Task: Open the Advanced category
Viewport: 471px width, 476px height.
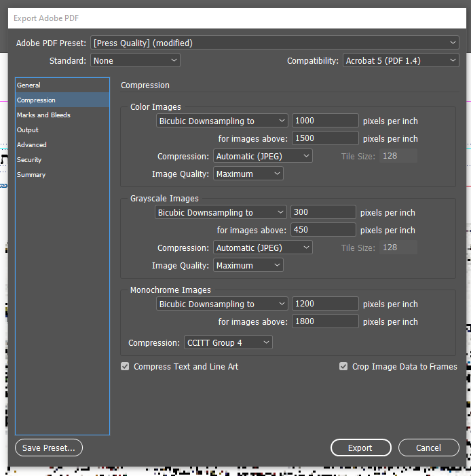Action: [62, 145]
